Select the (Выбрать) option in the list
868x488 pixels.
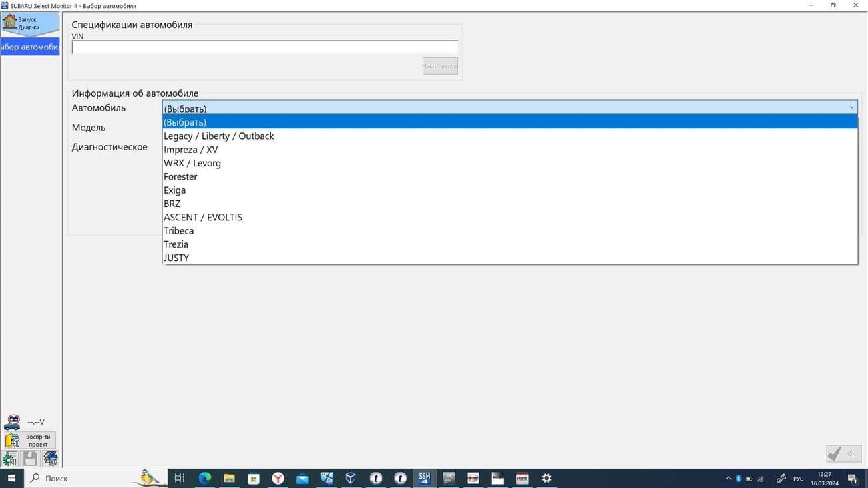coord(510,122)
